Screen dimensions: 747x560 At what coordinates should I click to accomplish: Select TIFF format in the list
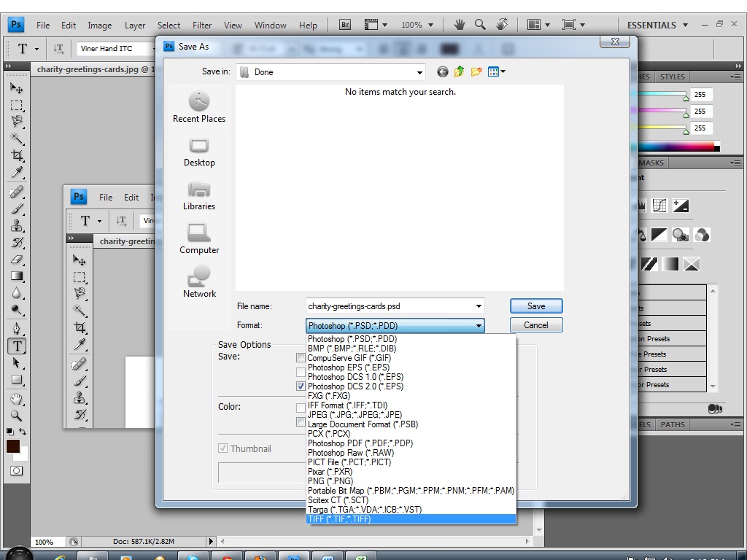tap(339, 519)
